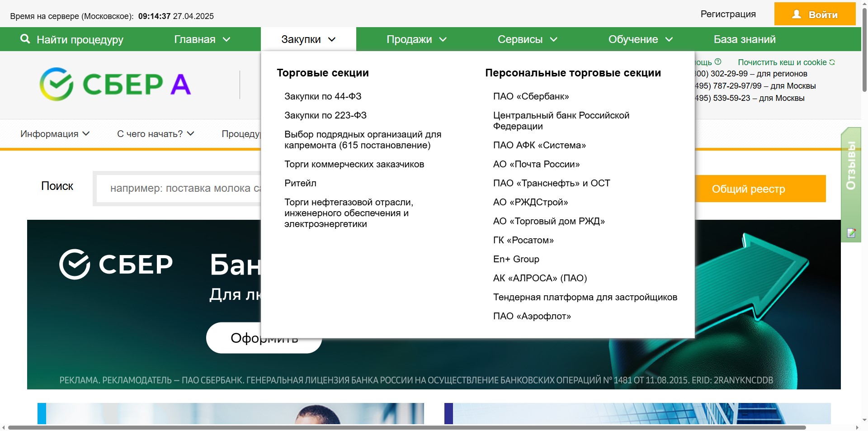
Task: Select Закупки по 44-ФЗ
Action: 323,96
